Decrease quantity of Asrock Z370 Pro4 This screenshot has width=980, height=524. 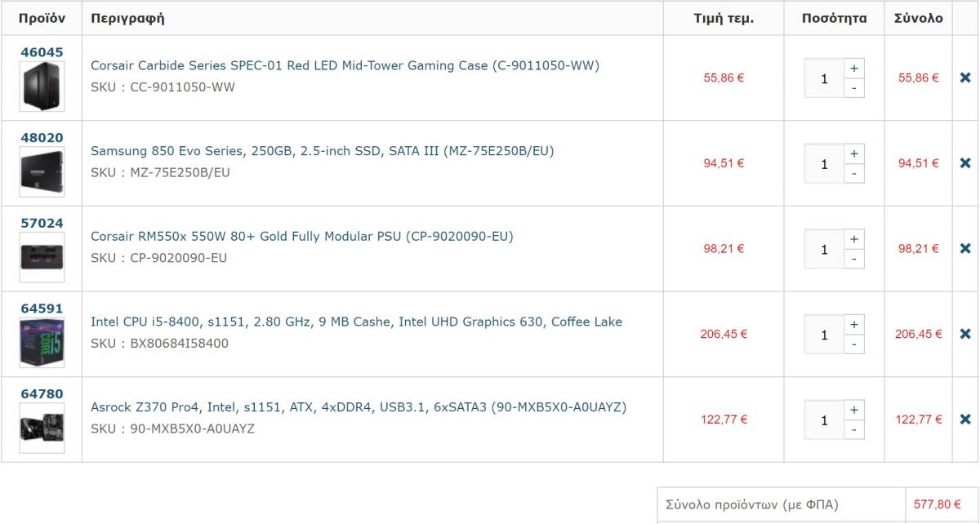(x=854, y=429)
